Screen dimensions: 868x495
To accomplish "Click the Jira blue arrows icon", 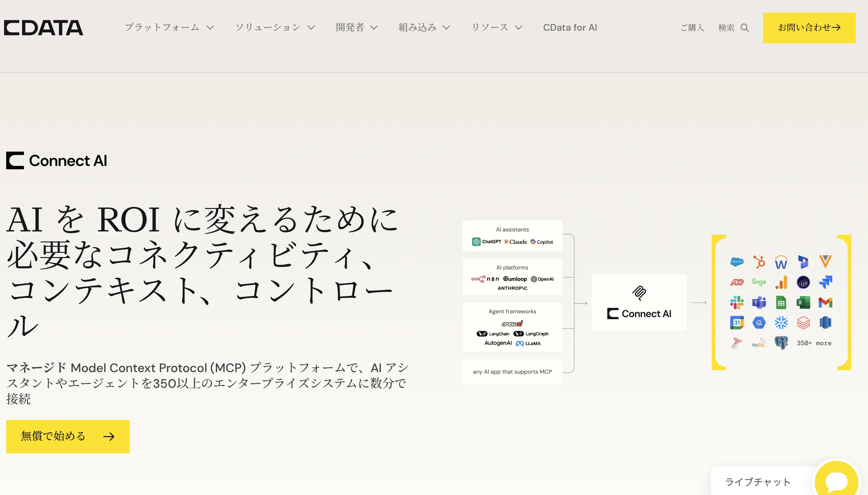I will click(x=825, y=282).
